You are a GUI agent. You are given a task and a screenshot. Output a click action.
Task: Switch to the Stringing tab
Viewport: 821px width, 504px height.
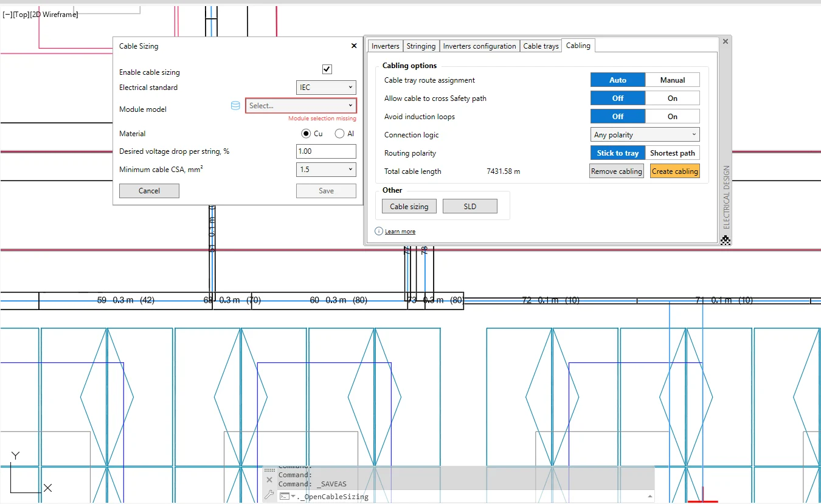click(x=421, y=46)
